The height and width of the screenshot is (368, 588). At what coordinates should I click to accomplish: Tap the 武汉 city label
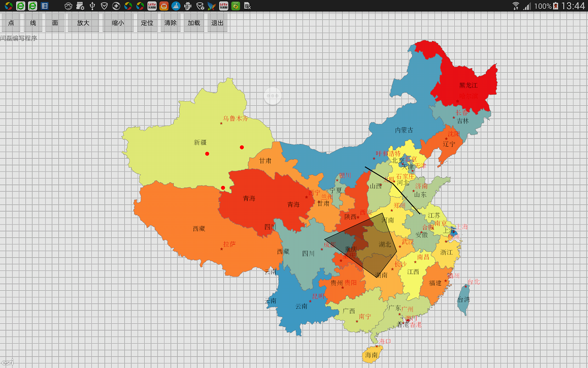[408, 241]
